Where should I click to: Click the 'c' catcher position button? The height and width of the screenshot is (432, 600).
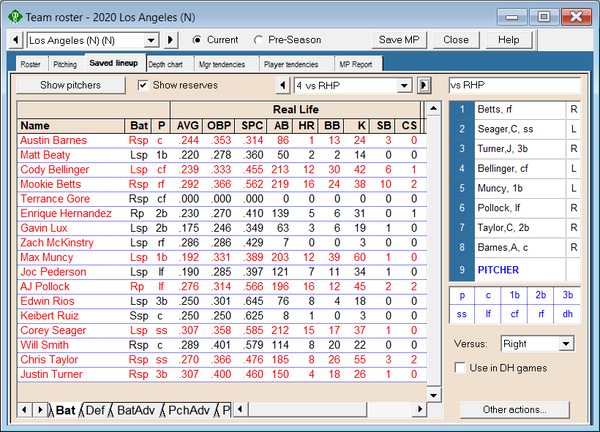tap(489, 295)
